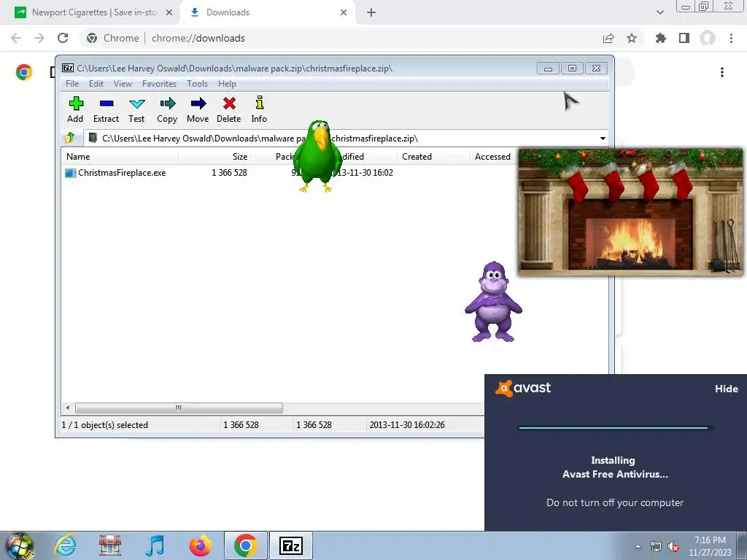The width and height of the screenshot is (747, 560).
Task: Click the Chrome address bar URL
Action: pyautogui.click(x=198, y=38)
